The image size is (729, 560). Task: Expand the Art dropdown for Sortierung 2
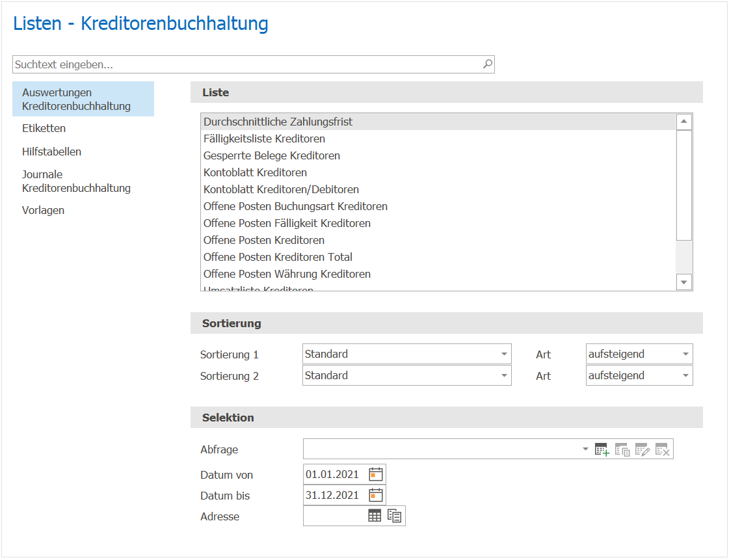639,375
